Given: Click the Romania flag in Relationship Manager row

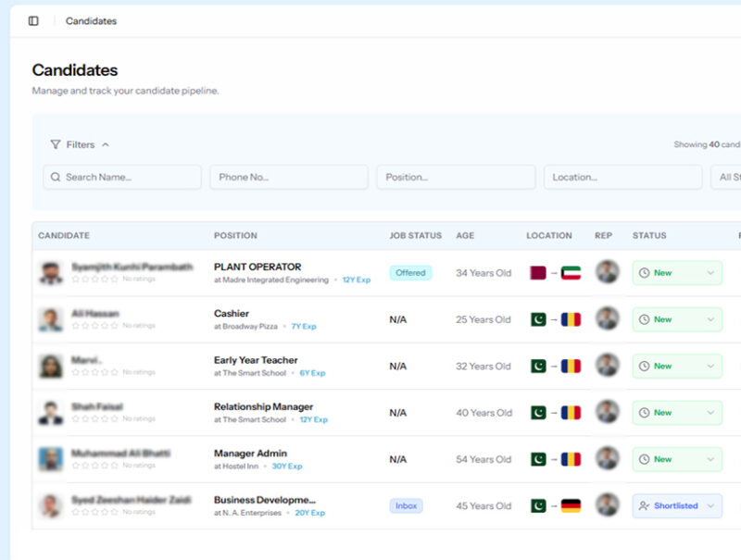Looking at the screenshot, I should [571, 413].
